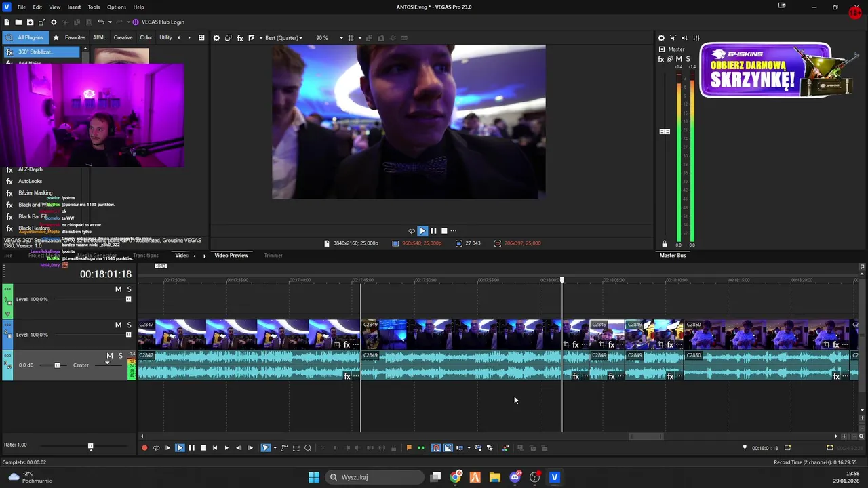Filter plug-ins by Utility
The image size is (868, 488).
tap(165, 38)
